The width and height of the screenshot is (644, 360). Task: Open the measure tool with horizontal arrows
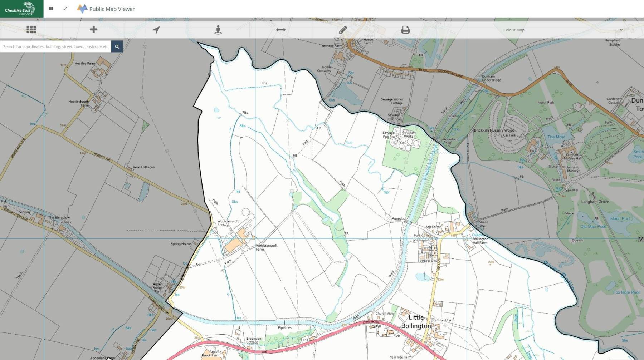click(x=281, y=30)
